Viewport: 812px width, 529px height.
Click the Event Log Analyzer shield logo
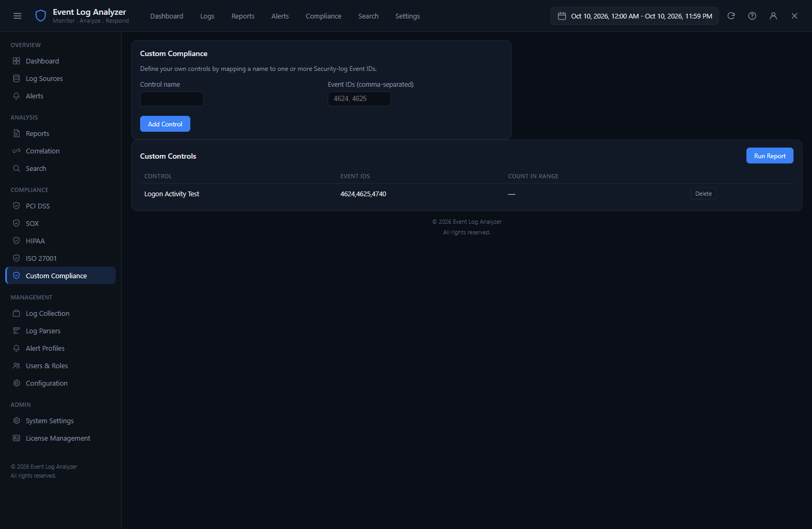click(x=41, y=16)
